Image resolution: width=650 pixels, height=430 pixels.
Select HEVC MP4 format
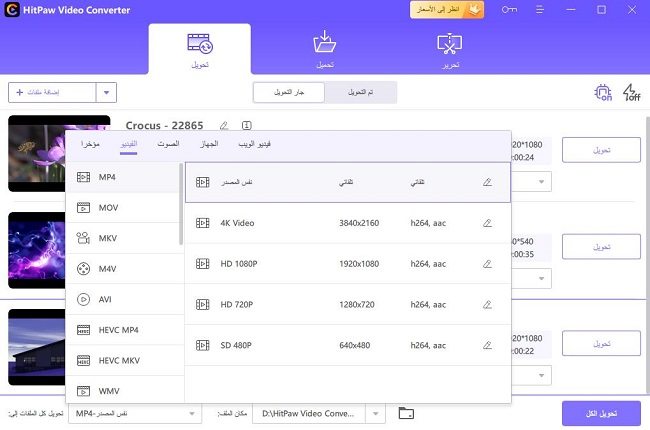tap(124, 330)
